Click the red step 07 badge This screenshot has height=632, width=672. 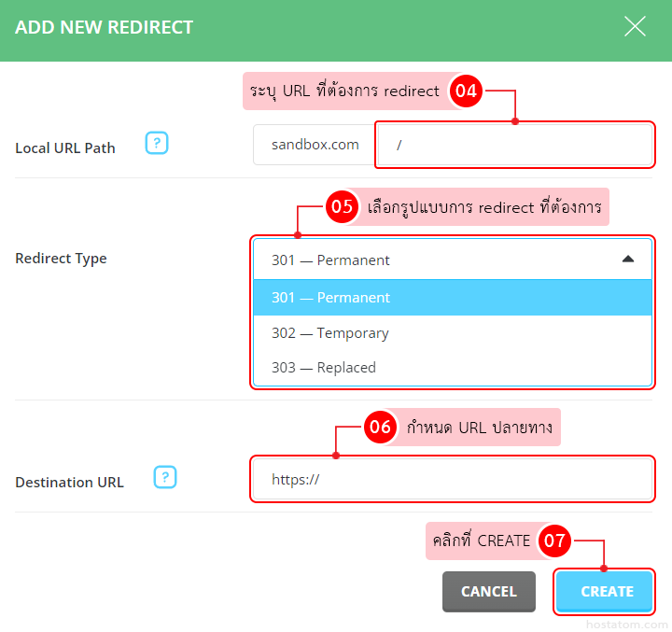(x=555, y=541)
